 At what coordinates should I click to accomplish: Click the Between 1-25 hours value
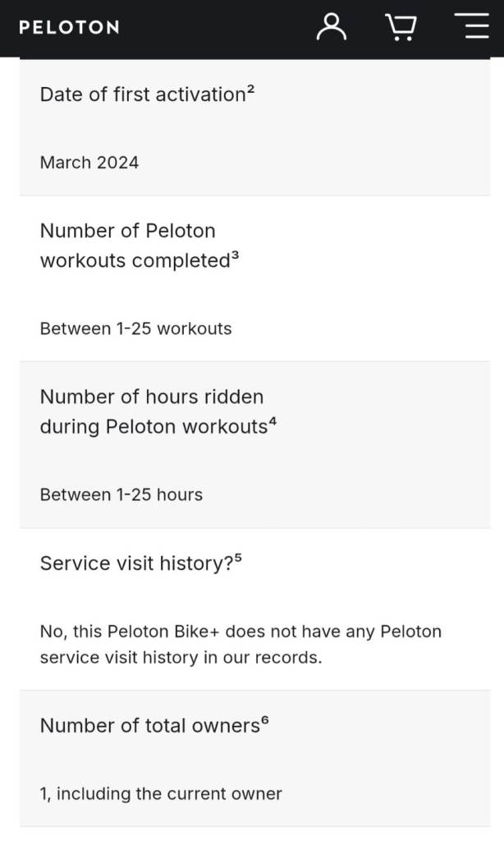click(121, 494)
